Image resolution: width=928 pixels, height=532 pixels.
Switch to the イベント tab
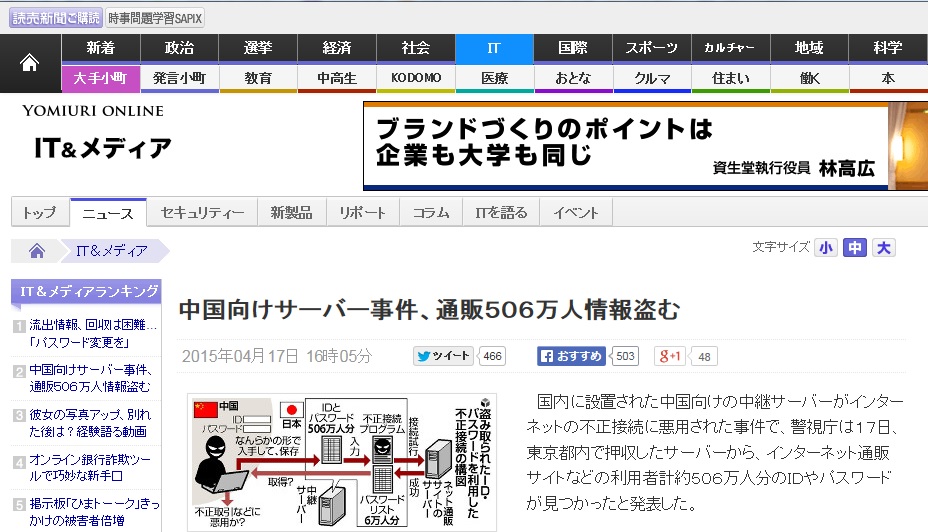[x=576, y=212]
